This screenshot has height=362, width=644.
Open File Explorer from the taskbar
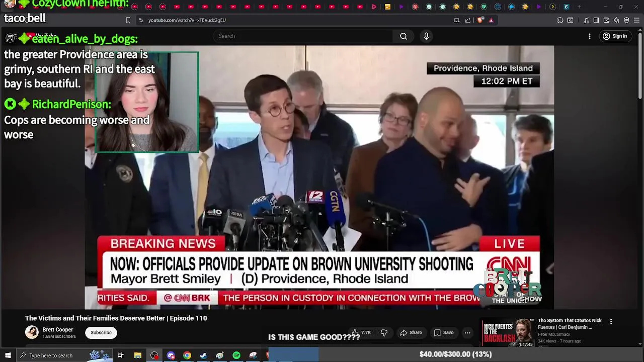point(137,355)
